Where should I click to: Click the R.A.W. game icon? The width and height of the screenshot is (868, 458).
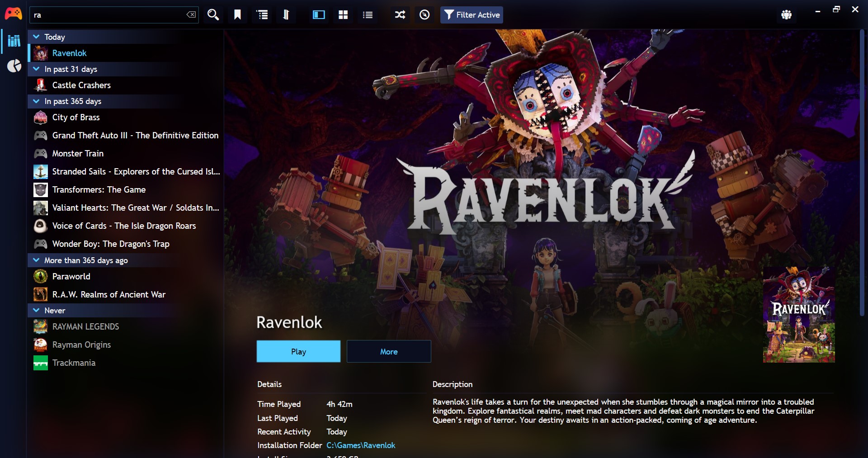[41, 294]
